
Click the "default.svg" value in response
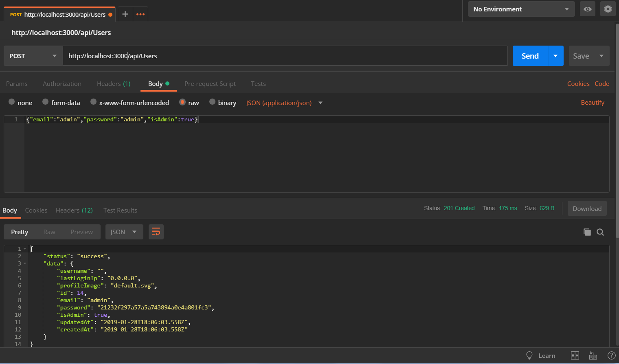click(132, 285)
